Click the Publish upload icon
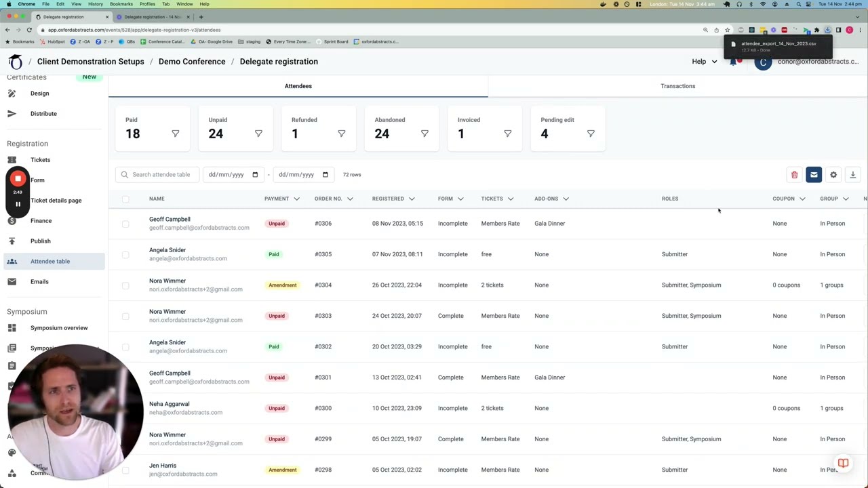868x488 pixels. (12, 241)
